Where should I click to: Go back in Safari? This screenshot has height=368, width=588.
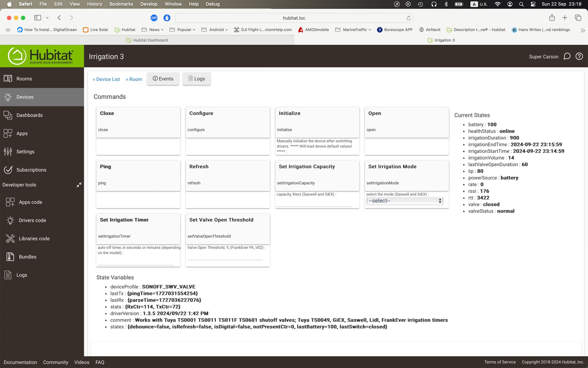click(x=59, y=18)
